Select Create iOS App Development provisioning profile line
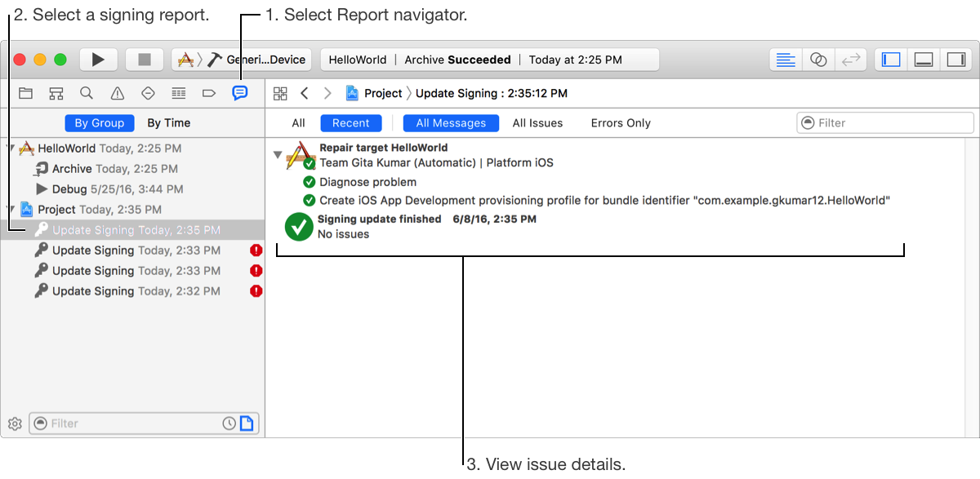The height and width of the screenshot is (479, 980). pyautogui.click(x=604, y=200)
